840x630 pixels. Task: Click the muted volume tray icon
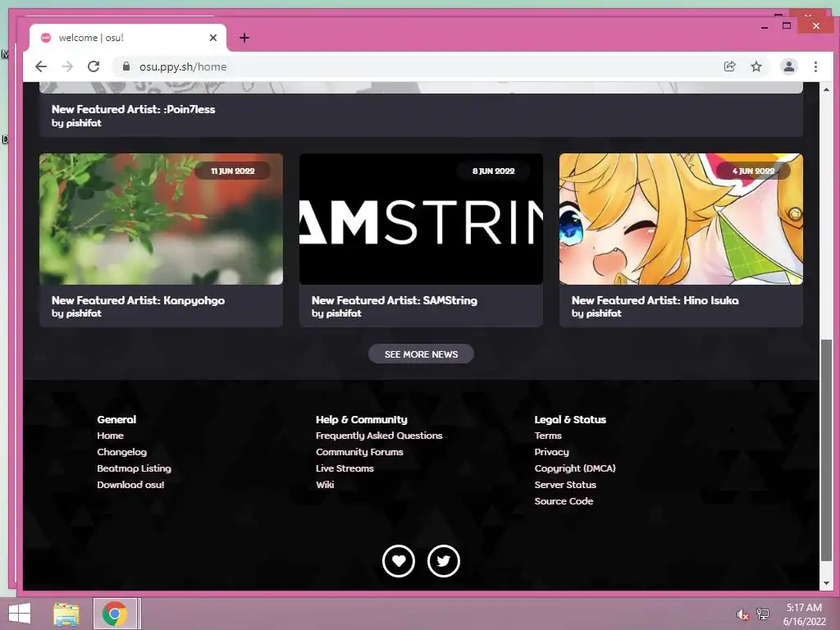click(x=742, y=614)
